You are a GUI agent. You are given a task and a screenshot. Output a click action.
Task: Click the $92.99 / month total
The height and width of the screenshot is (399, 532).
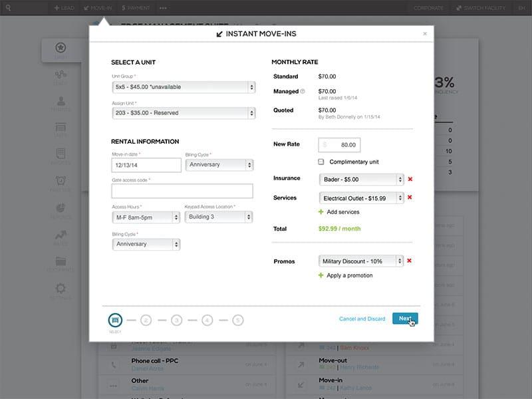click(x=339, y=229)
